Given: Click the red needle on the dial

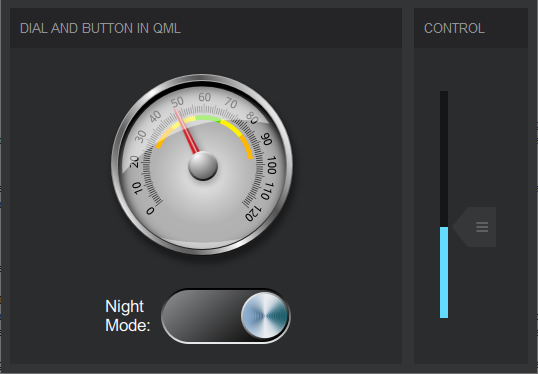Looking at the screenshot, I should [x=186, y=131].
